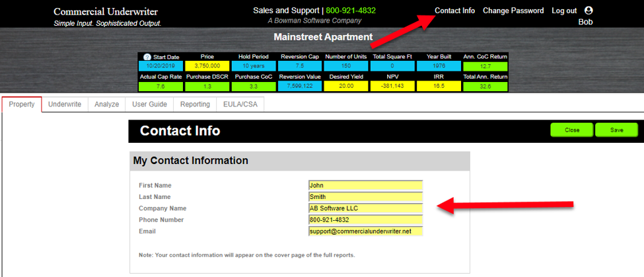Select the Reporting tab

coord(195,104)
